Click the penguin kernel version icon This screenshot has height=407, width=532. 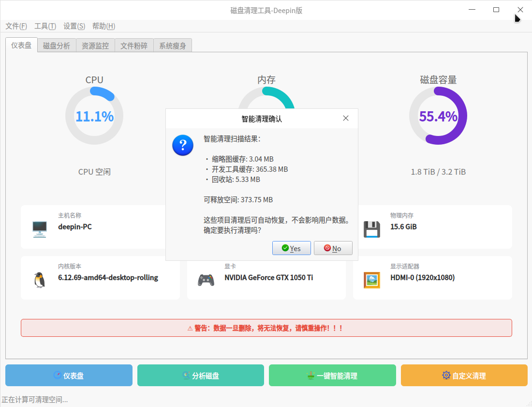(39, 280)
